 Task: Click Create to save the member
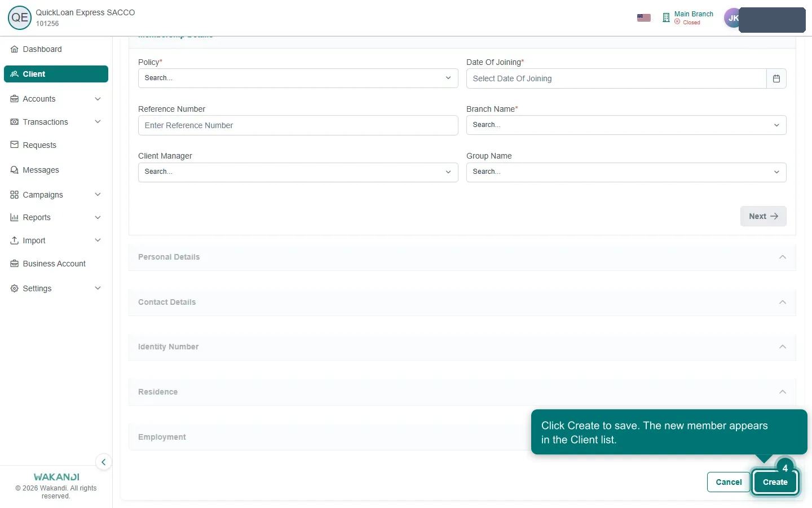pyautogui.click(x=775, y=482)
